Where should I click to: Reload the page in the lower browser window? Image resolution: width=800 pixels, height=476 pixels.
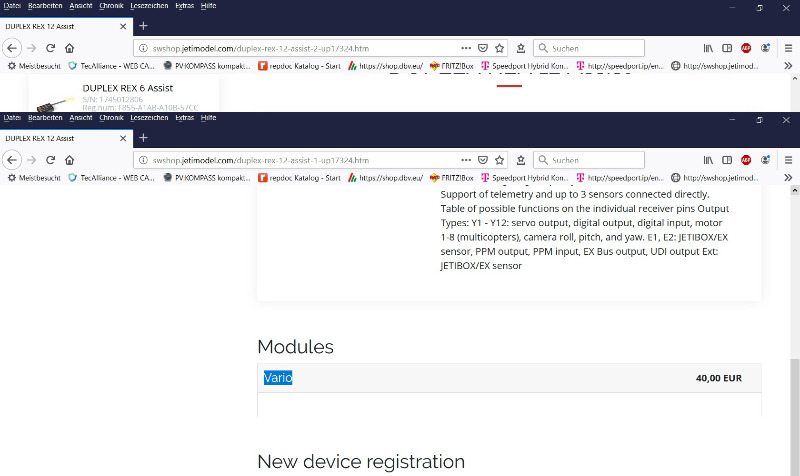click(50, 160)
